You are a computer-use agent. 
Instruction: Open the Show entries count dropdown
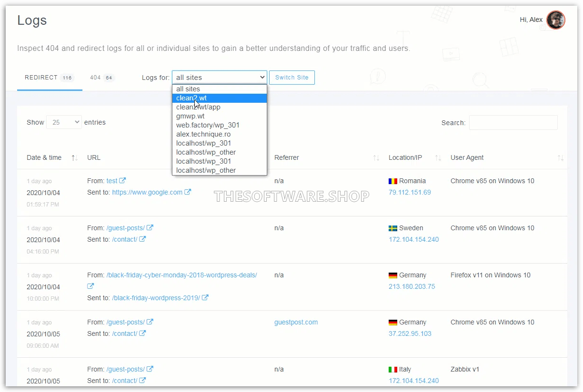pyautogui.click(x=64, y=122)
